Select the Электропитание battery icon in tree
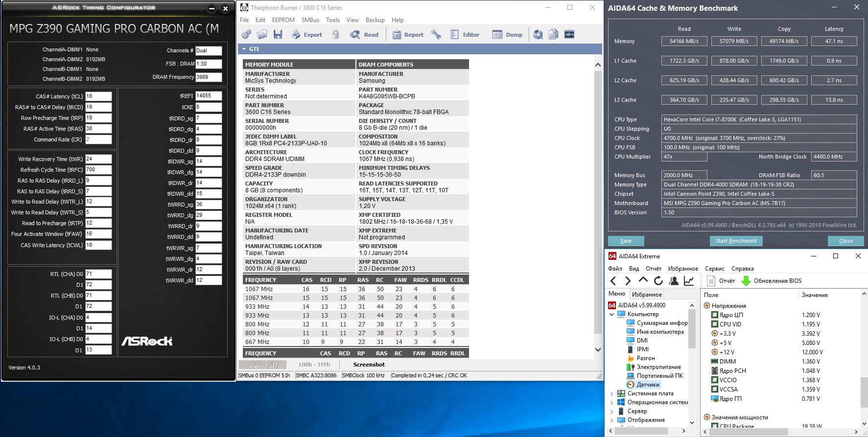The height and width of the screenshot is (437, 868). pos(631,367)
